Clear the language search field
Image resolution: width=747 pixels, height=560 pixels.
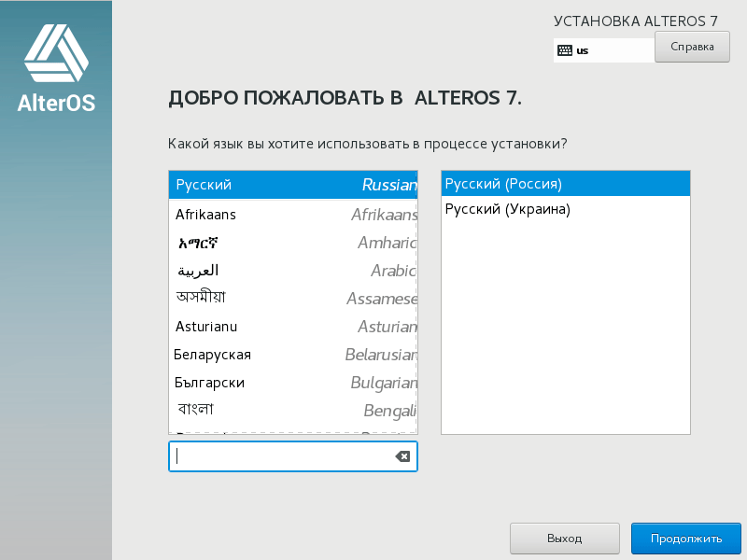pos(402,456)
